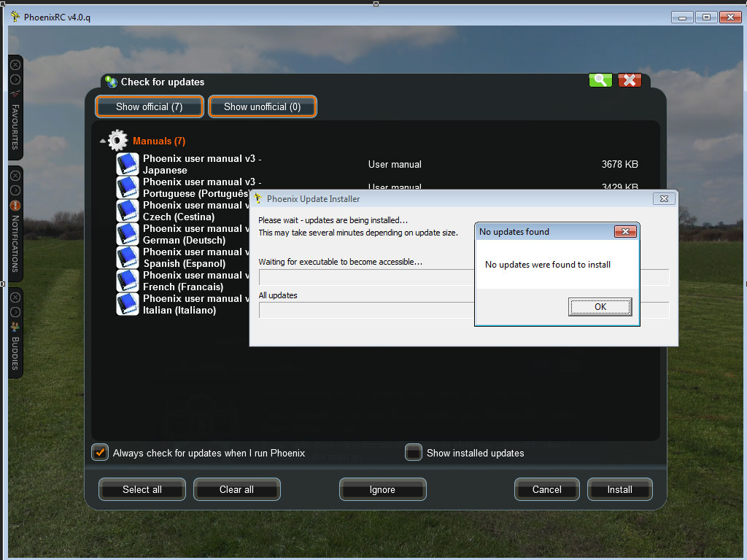Select the Italian (Italiano) manual book icon

pyautogui.click(x=127, y=304)
